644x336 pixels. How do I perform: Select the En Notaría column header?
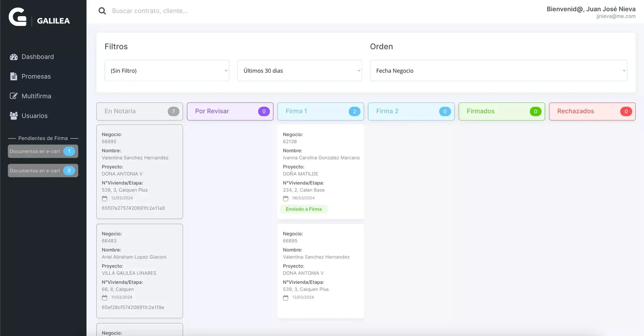pos(140,111)
